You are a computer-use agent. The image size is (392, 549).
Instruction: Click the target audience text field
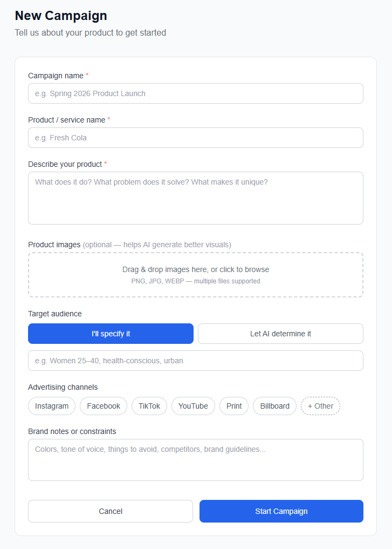click(195, 361)
